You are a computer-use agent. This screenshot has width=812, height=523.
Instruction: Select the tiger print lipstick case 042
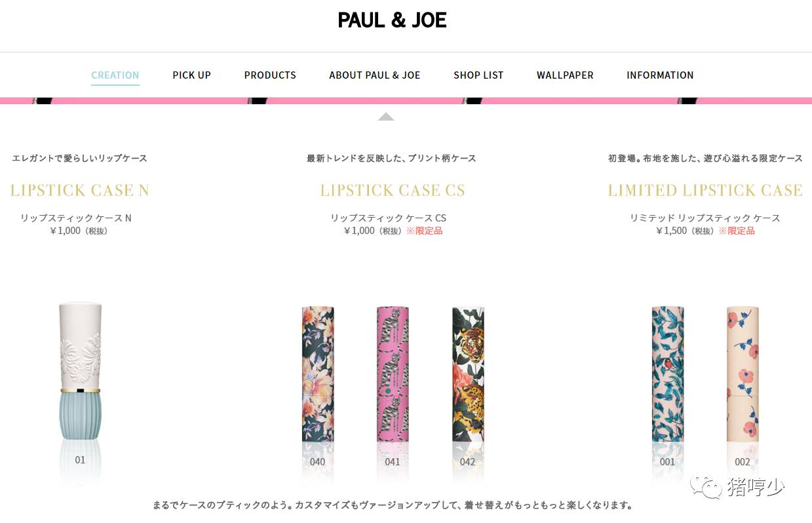[468, 374]
